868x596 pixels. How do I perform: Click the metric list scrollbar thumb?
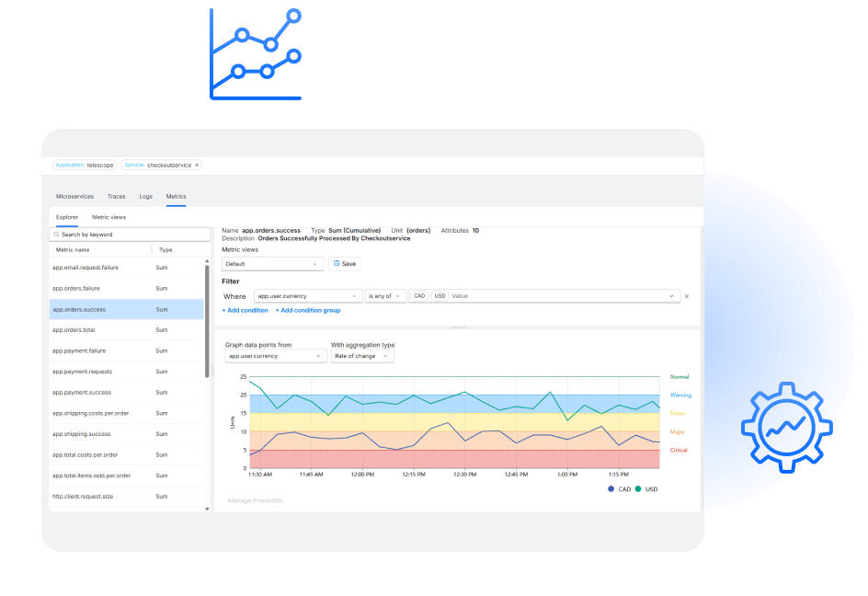(x=207, y=321)
